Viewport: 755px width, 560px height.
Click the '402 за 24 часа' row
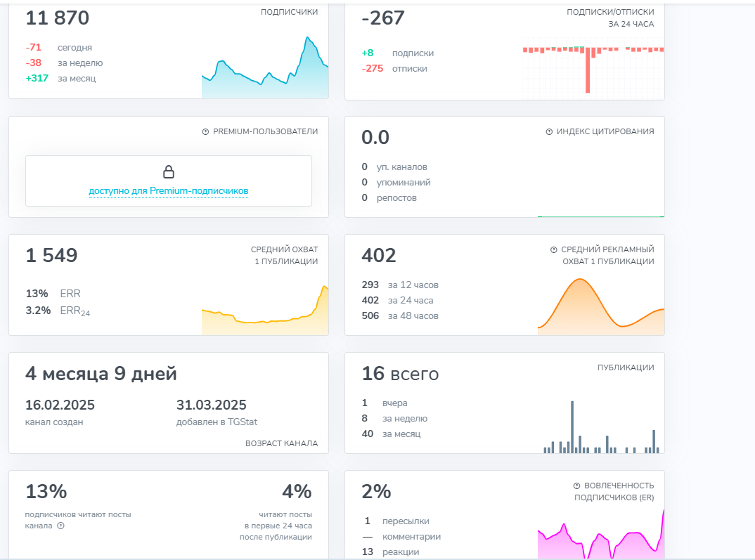click(398, 300)
